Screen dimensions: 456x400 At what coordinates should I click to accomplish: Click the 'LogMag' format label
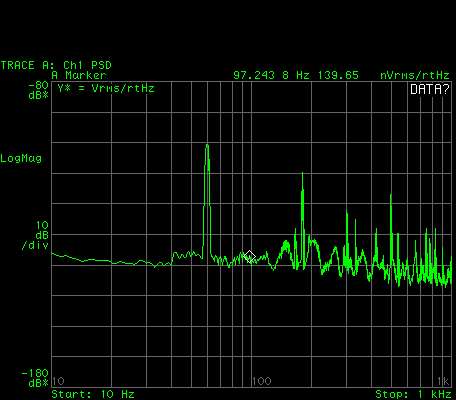[21, 158]
